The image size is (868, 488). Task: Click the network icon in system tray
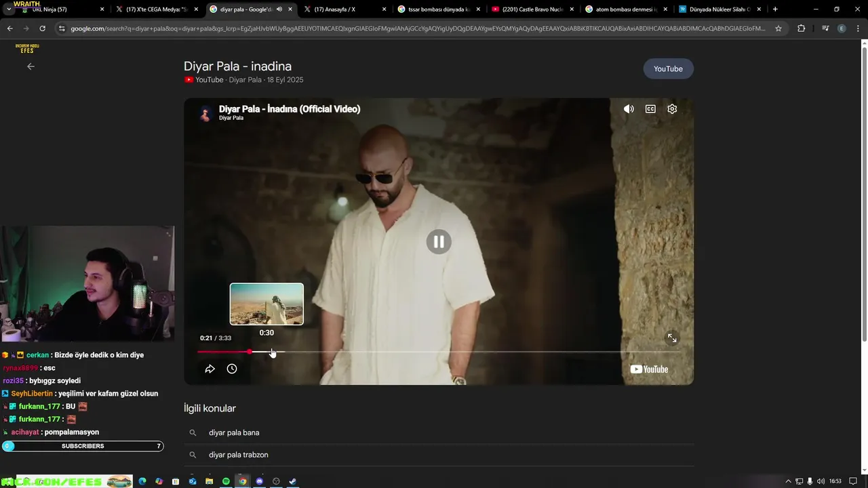[x=799, y=481]
